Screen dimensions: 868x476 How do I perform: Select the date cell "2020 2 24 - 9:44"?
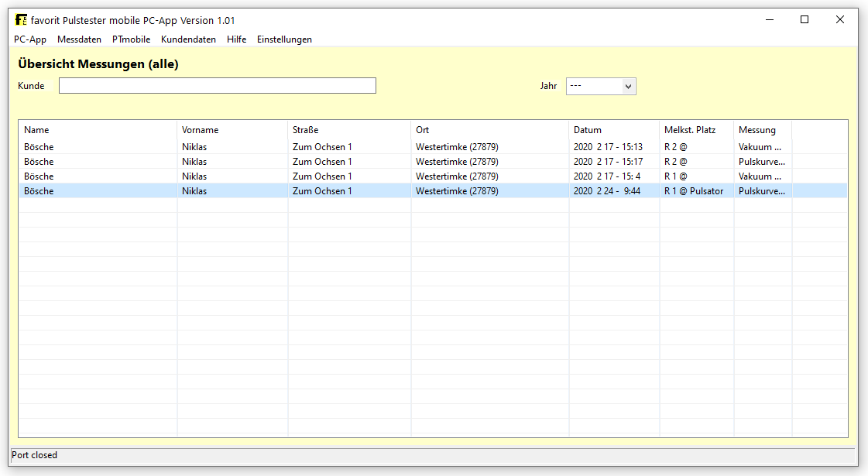click(x=607, y=191)
